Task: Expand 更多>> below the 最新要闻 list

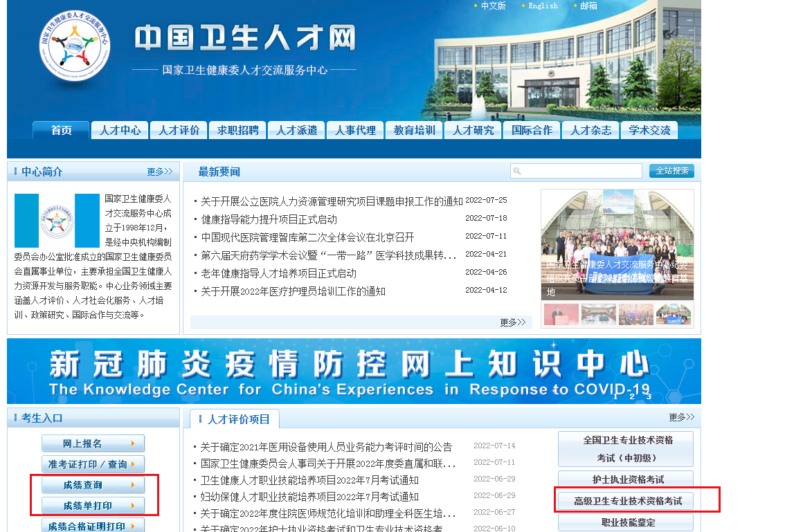Action: click(512, 322)
